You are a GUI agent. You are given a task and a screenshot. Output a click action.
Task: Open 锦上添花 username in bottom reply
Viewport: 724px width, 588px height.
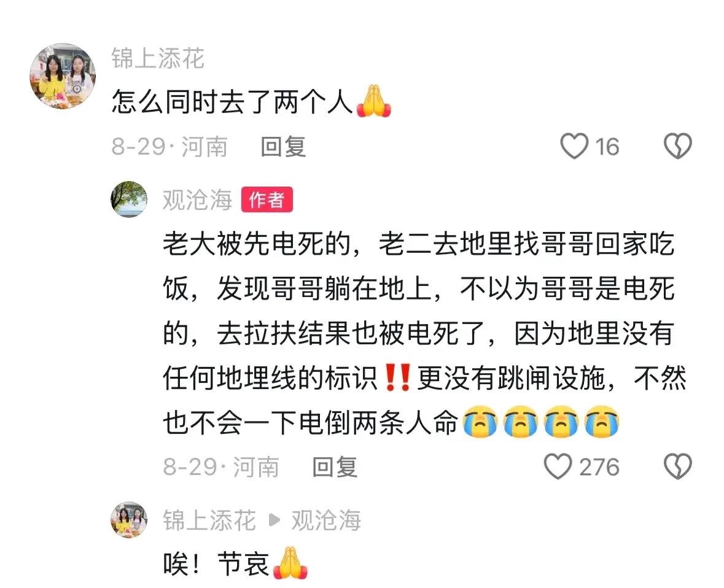pyautogui.click(x=209, y=520)
